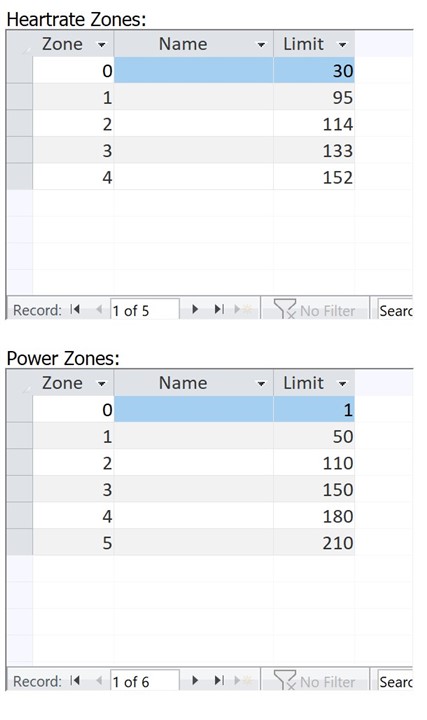
Task: Open Limit column dropdown in Power Zones
Action: click(x=342, y=383)
